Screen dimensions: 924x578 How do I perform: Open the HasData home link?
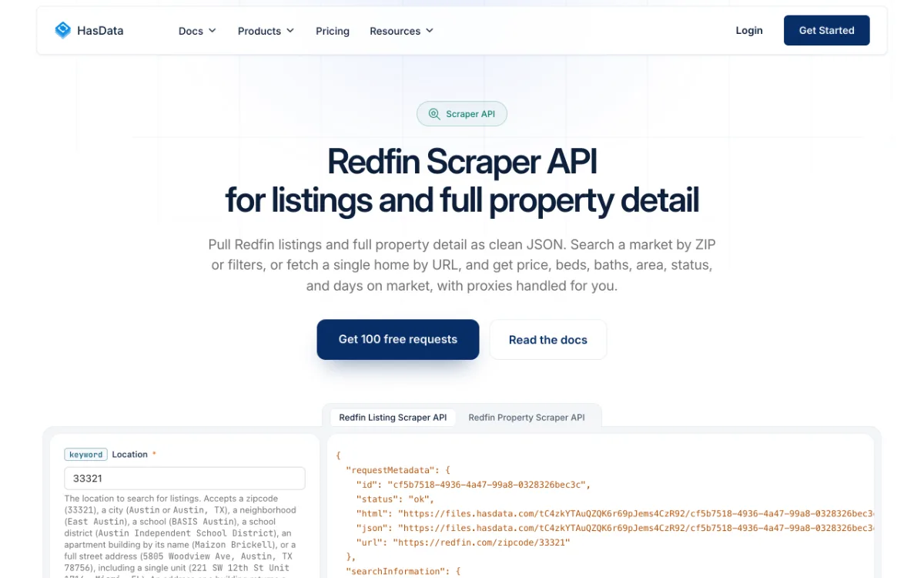[89, 31]
